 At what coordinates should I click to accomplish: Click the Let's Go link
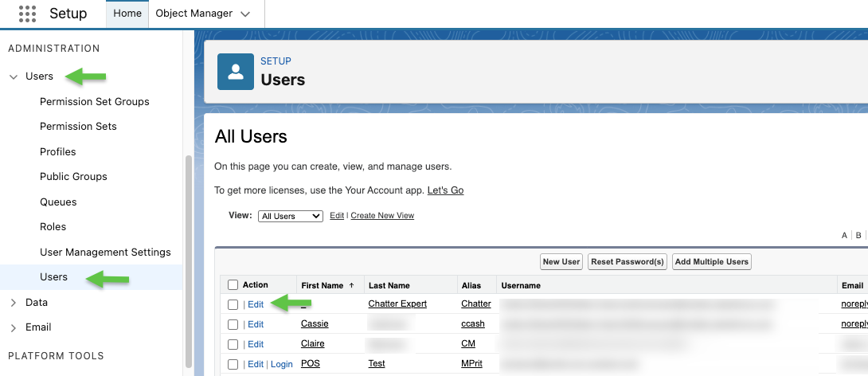click(446, 190)
